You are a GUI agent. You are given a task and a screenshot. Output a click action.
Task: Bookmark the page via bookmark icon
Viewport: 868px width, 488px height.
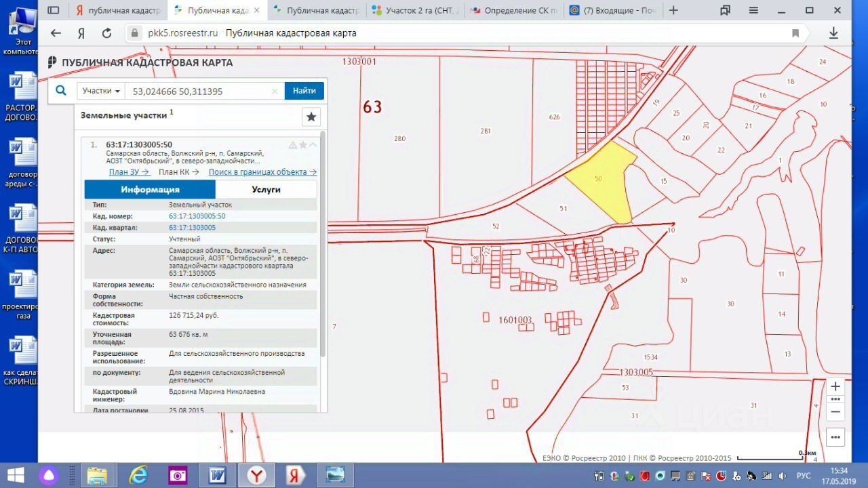tap(795, 33)
